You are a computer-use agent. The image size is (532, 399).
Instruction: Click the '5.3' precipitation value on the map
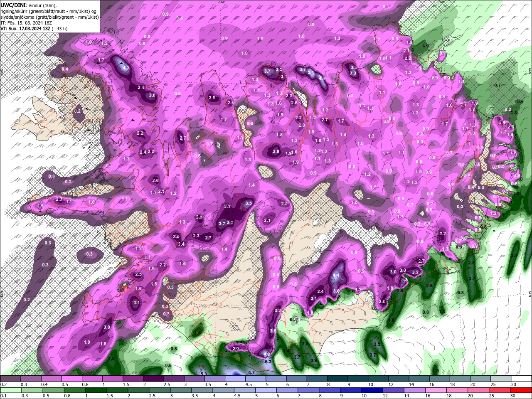point(204,374)
